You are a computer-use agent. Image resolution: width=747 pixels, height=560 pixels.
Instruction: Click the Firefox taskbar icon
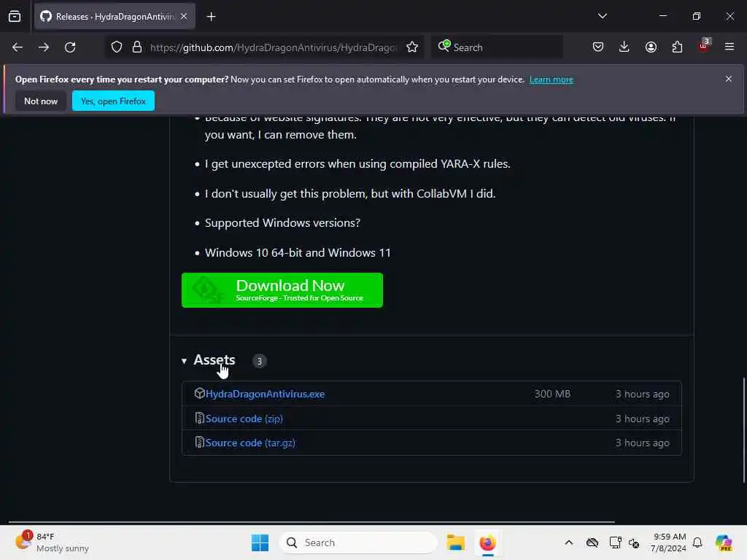[x=487, y=542]
